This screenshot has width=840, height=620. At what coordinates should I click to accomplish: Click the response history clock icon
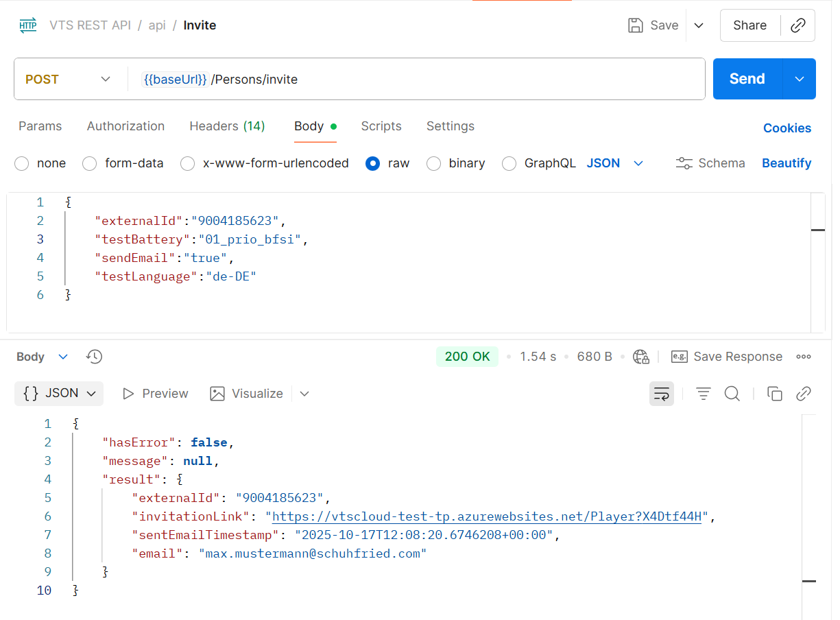pos(94,357)
